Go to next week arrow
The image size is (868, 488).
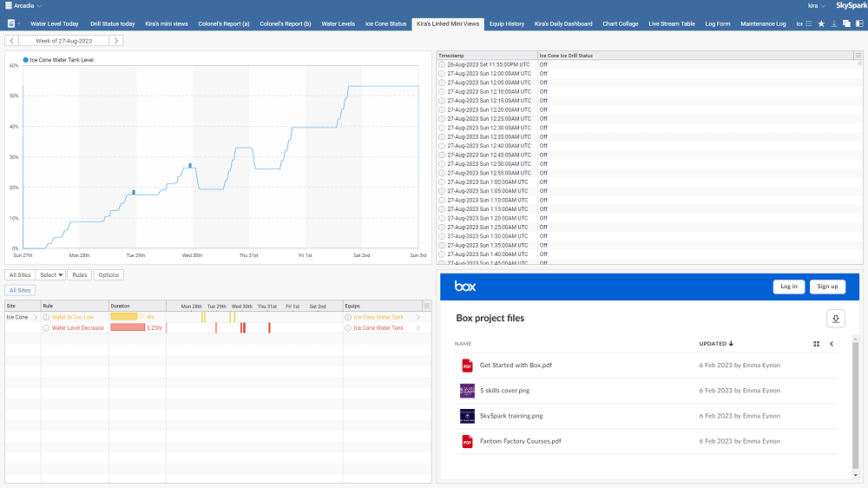pyautogui.click(x=115, y=41)
